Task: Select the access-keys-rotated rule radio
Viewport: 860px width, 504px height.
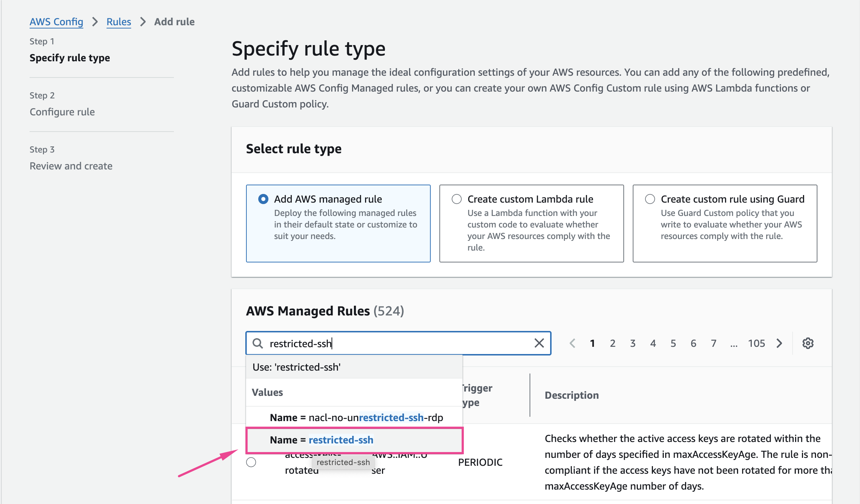Action: coord(251,462)
